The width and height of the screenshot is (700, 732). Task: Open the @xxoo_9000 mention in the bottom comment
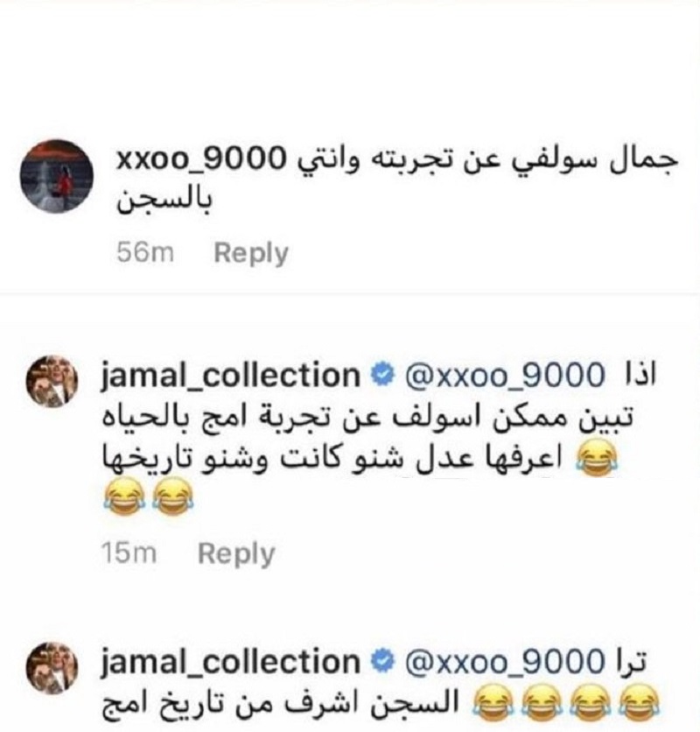505,663
